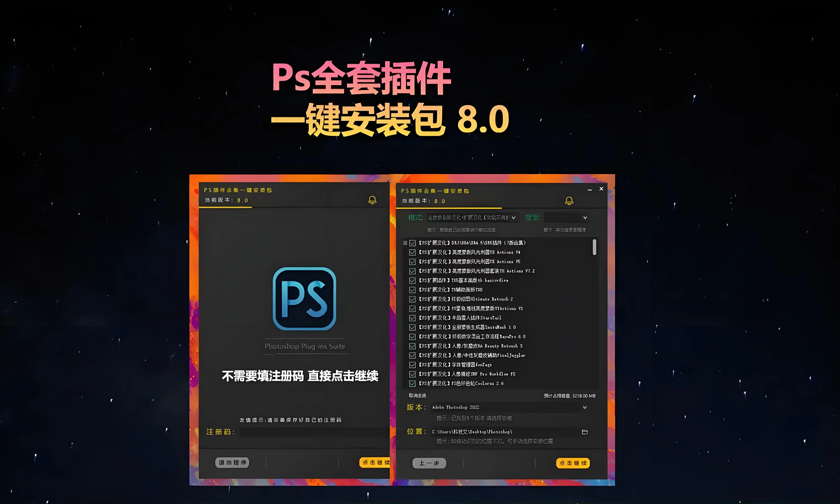Screen dimensions: 840x504
Task: Click the bell icon in the left installer window
Action: (x=372, y=200)
